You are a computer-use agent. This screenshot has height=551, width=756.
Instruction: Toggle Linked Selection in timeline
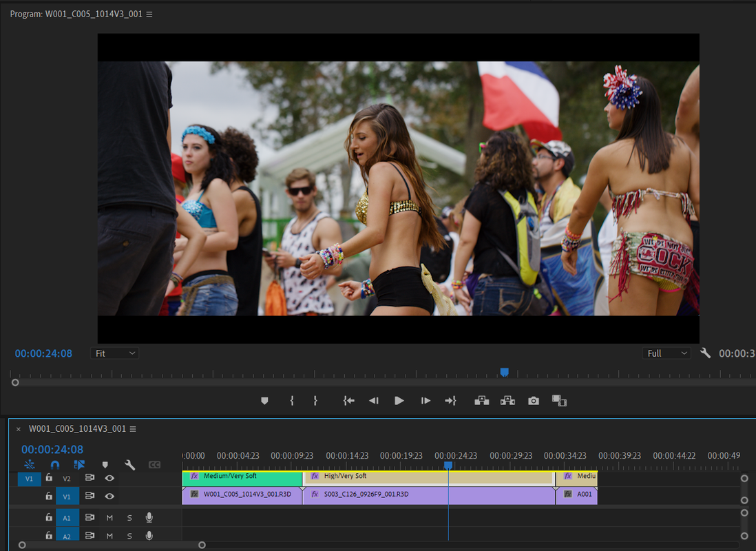(79, 465)
